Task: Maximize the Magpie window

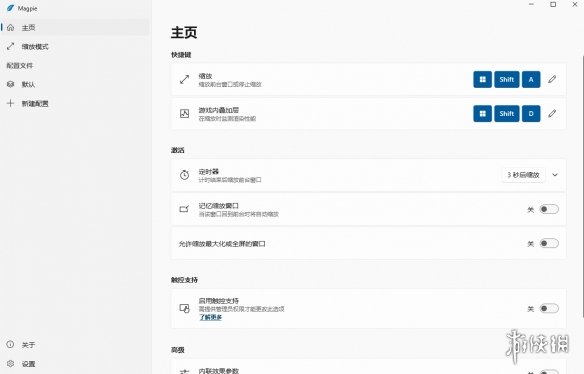Action: [x=553, y=4]
